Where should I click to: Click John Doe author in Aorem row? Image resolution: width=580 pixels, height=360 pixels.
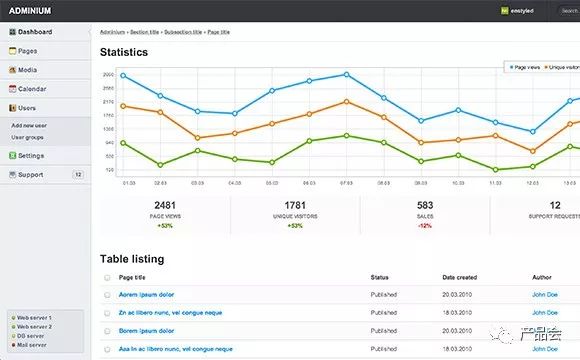pos(545,295)
